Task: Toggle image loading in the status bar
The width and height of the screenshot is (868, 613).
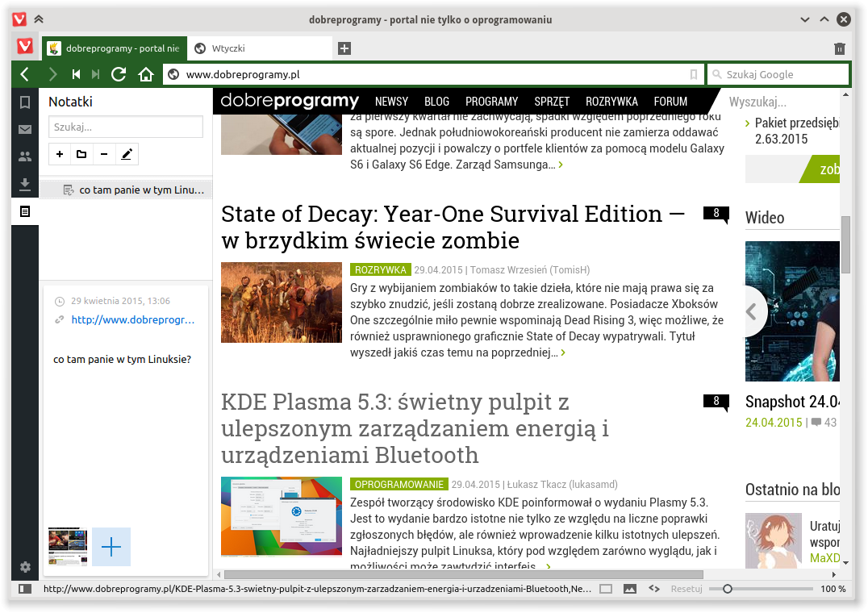Action: point(630,589)
